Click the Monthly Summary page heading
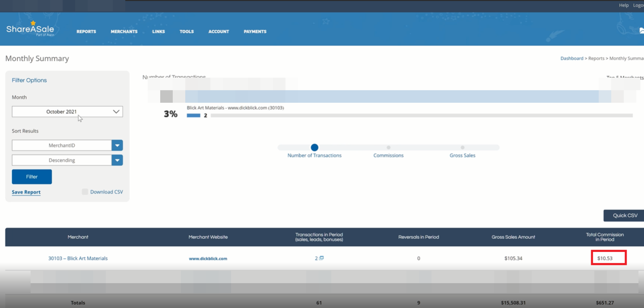 [37, 59]
